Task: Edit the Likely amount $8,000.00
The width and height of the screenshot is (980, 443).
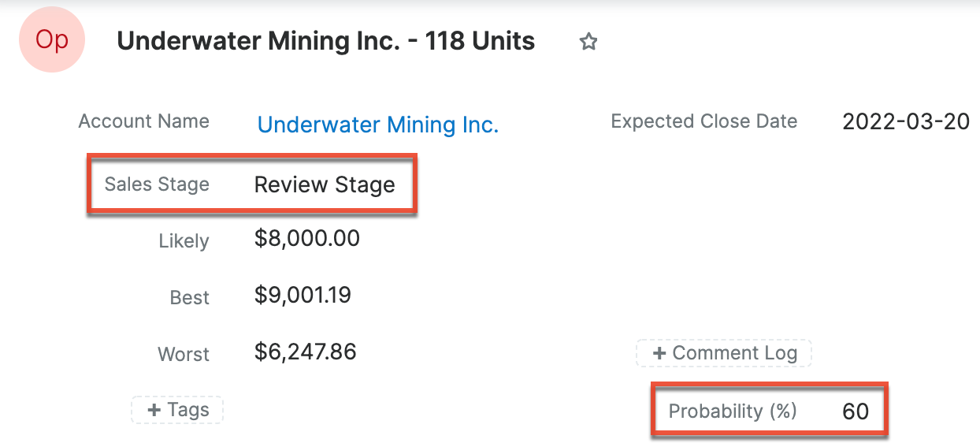Action: (x=307, y=238)
